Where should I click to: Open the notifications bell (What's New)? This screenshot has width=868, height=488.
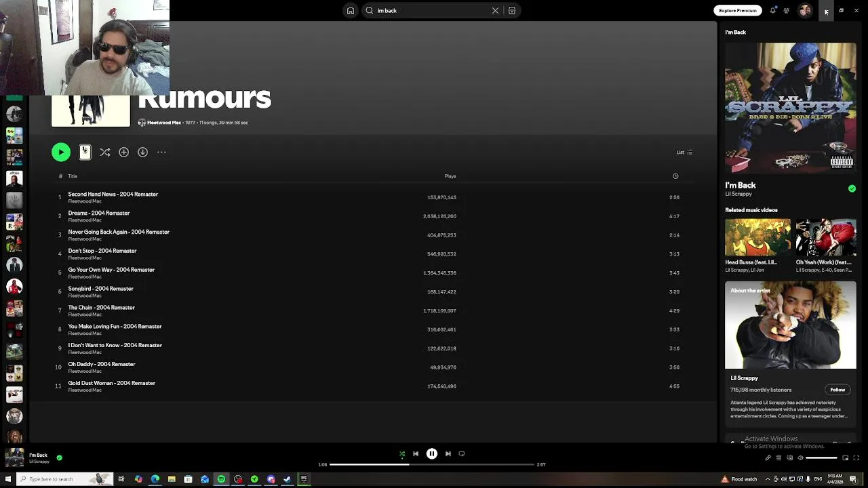click(772, 10)
